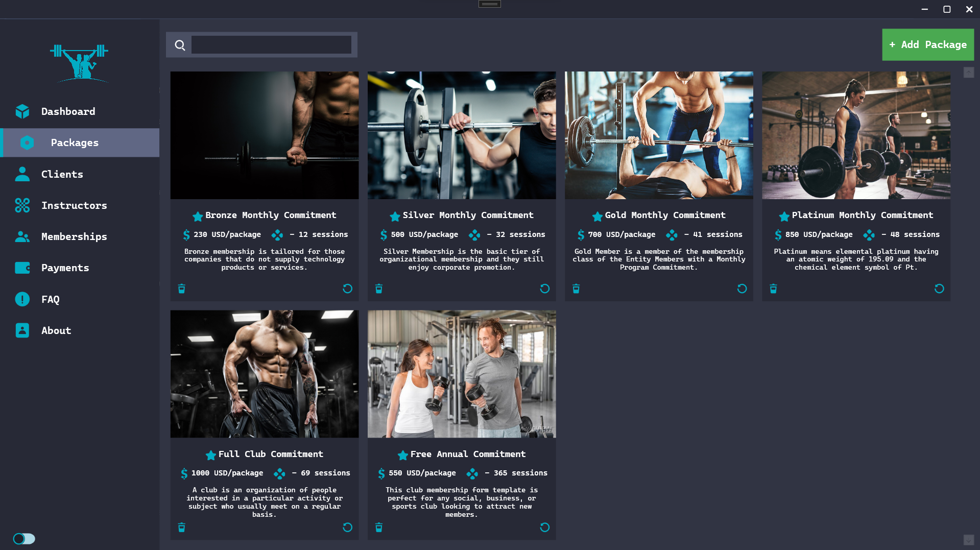Toggle the theme switch at bottom left
The image size is (980, 550).
(24, 539)
